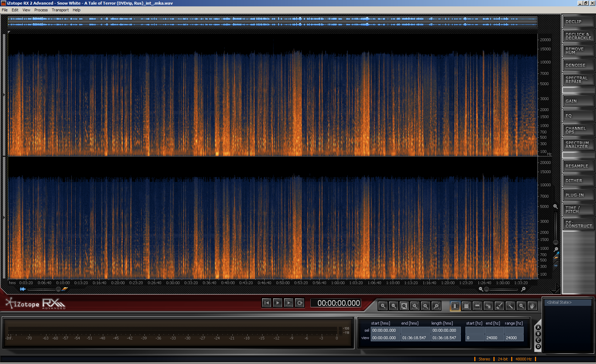Open the View menu
This screenshot has width=596, height=364.
26,10
